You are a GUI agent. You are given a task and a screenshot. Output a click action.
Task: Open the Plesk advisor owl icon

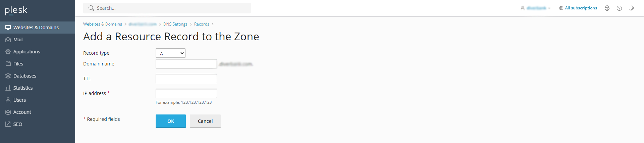click(x=607, y=8)
